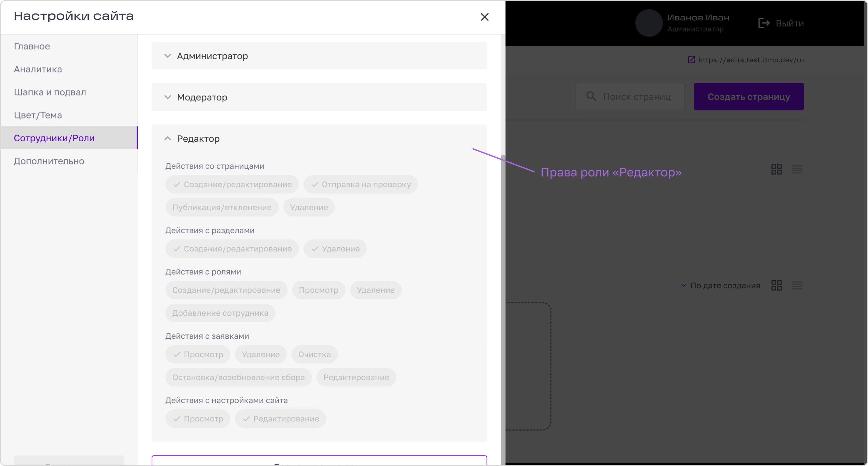Open the Аналитика settings tab
This screenshot has width=868, height=466.
tap(69, 69)
